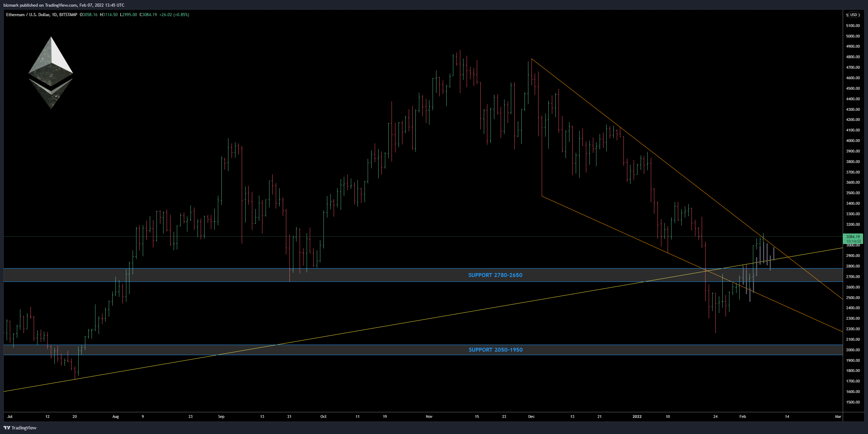Click the close value C3084.19 in legend
This screenshot has width=868, height=434.
coord(148,15)
